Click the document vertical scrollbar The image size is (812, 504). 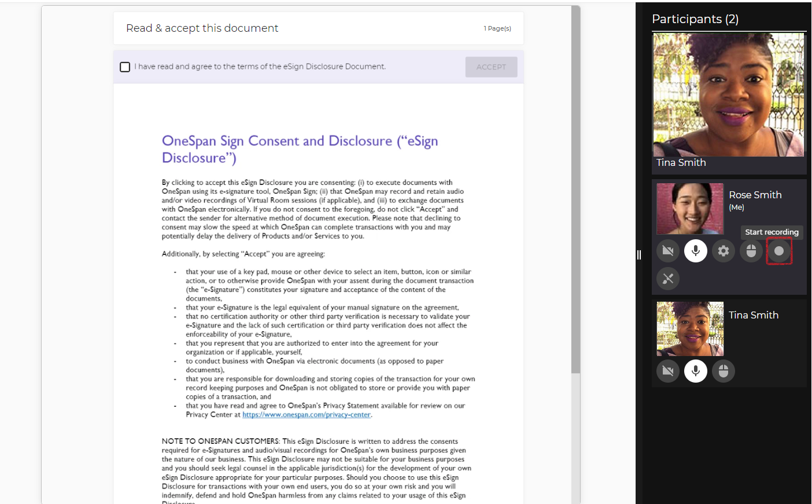(575, 191)
